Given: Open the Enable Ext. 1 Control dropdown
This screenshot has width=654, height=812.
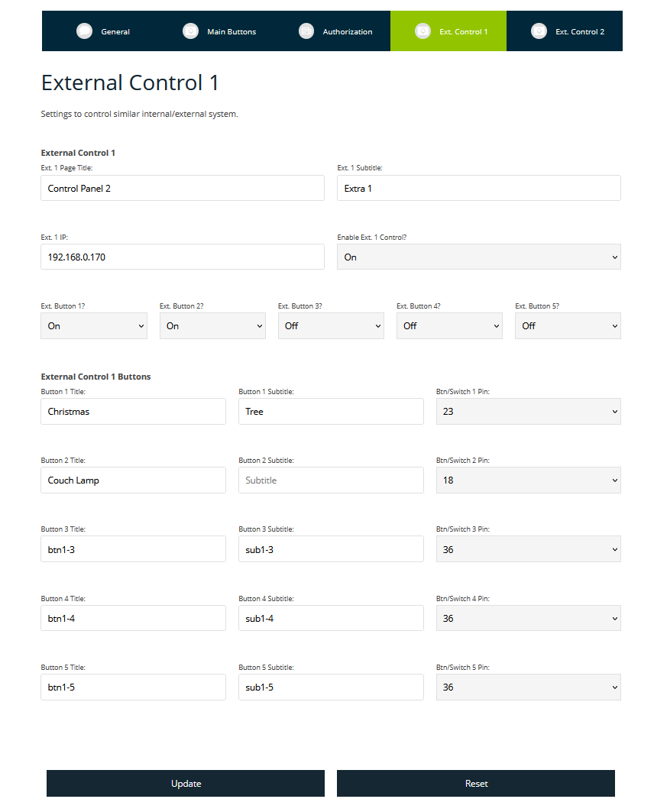Looking at the screenshot, I should 478,257.
